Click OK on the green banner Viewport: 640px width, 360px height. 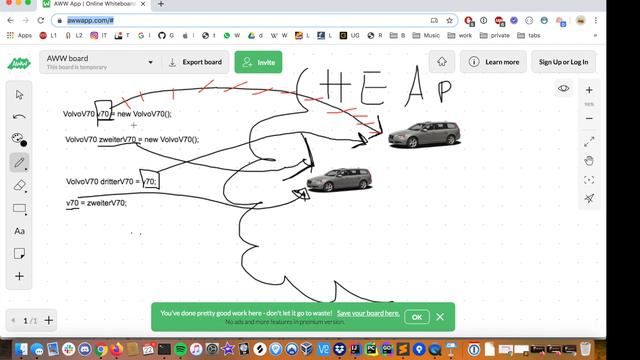pos(417,317)
